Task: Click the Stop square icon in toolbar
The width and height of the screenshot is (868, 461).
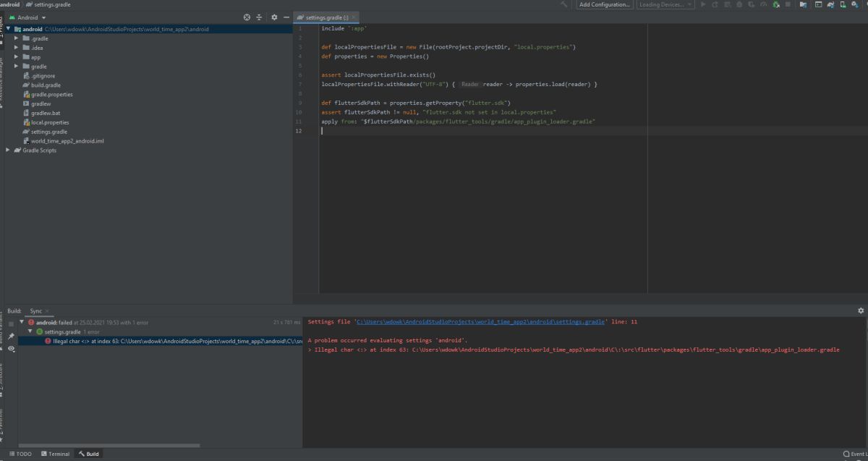Action: point(788,4)
